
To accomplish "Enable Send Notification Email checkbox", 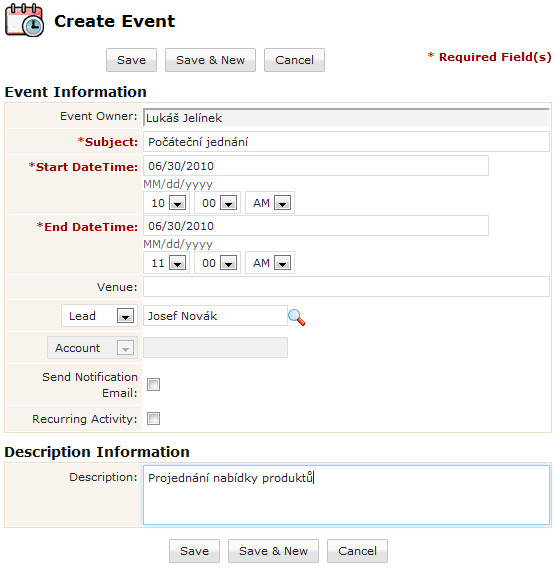I will [x=153, y=385].
